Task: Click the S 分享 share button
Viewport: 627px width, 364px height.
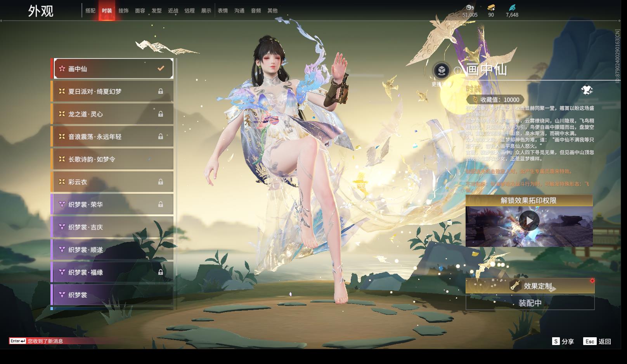Action: tap(563, 341)
